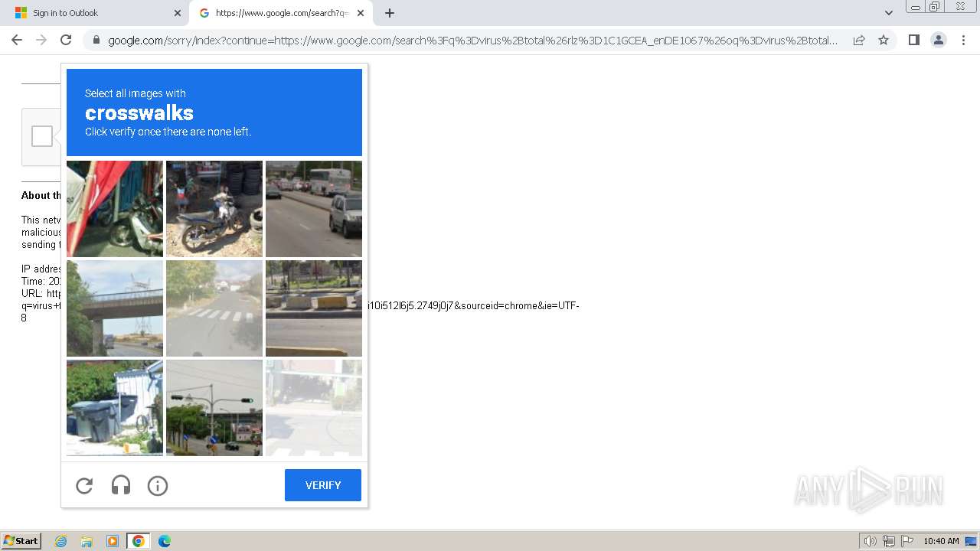Screen dimensions: 980x551
Task: View site information via padlock icon
Action: (x=96, y=40)
